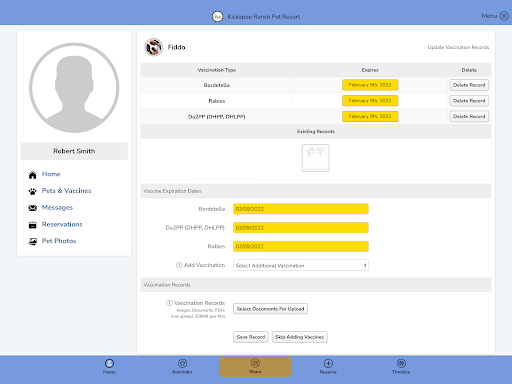Click the Kickapoo Ranch logo icon
This screenshot has width=512, height=384.
point(217,16)
